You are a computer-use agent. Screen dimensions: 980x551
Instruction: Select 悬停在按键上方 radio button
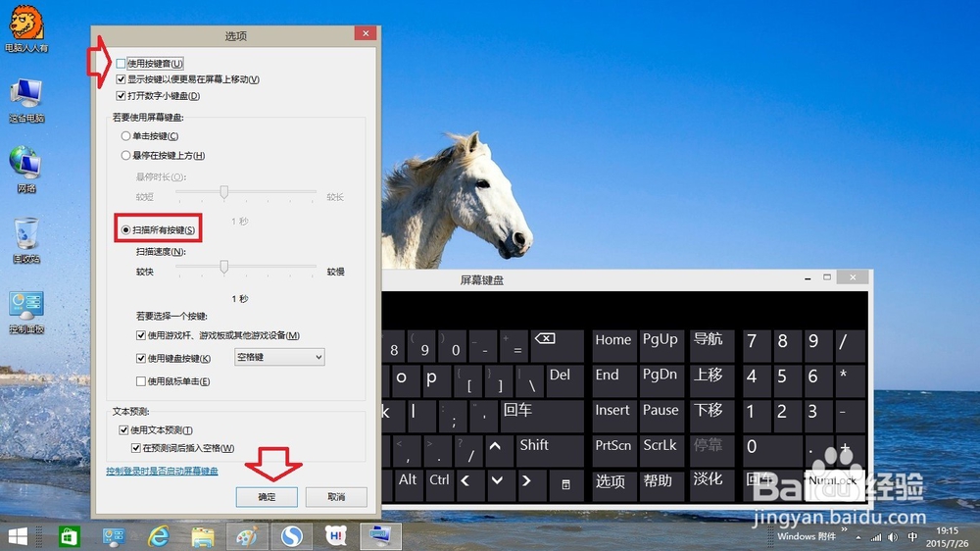click(125, 155)
